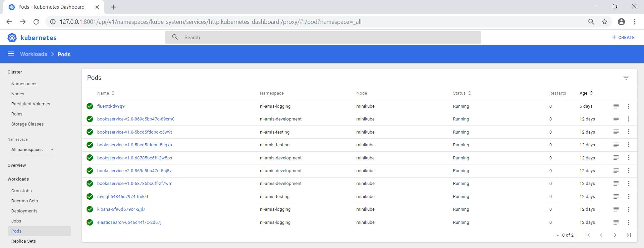Viewport: 644px width, 248px height.
Task: Open three-dot menu for elasticsearch pod
Action: click(x=629, y=222)
